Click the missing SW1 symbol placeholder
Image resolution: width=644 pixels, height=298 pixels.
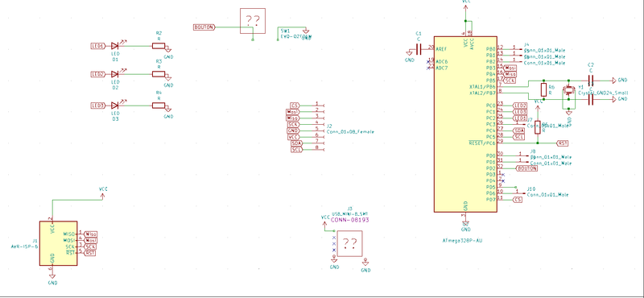pos(253,21)
